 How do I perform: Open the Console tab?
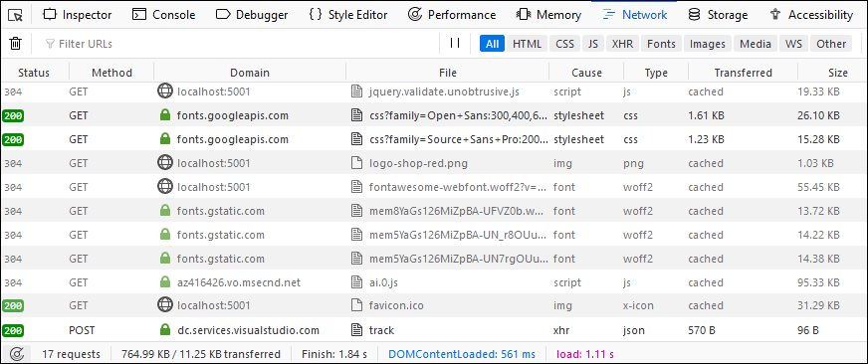(164, 15)
